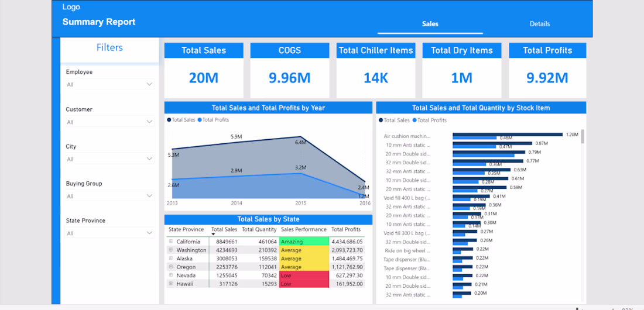
Task: Click the Alaska sales value 3008053
Action: [227, 259]
